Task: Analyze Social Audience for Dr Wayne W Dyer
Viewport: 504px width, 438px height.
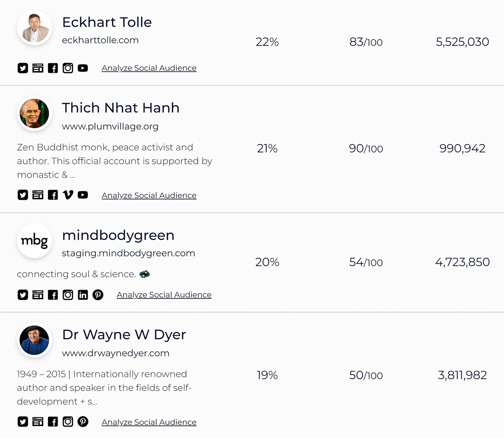Action: coord(149,422)
